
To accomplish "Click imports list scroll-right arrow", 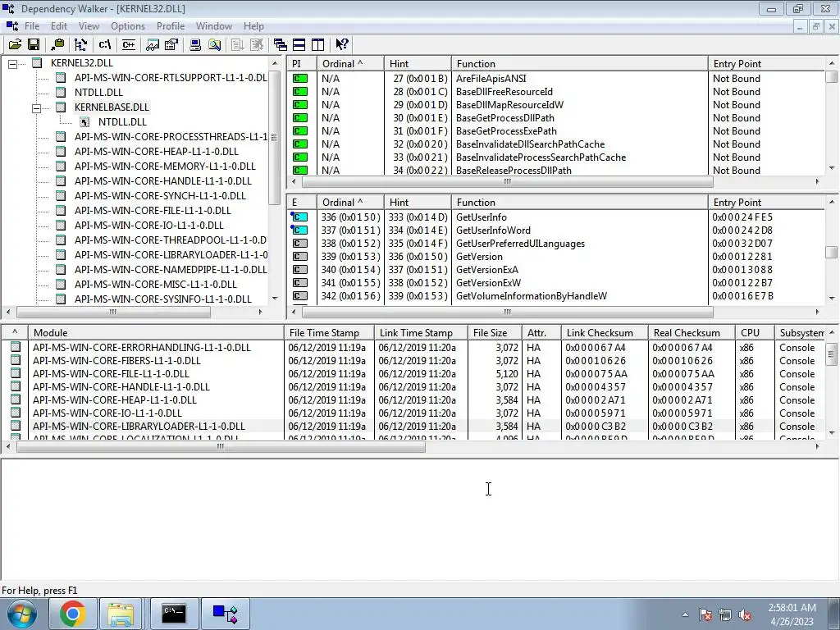I will point(817,181).
